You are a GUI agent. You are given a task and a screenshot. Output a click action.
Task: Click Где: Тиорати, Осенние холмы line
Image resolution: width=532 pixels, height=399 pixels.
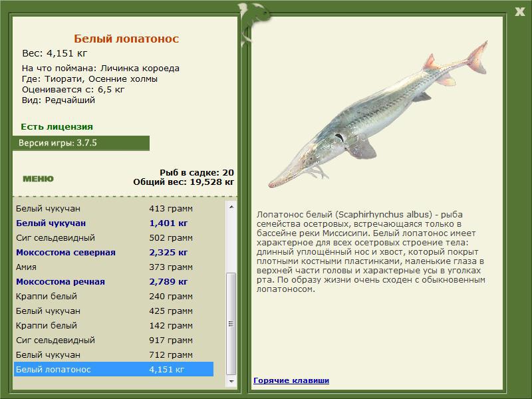(90, 79)
